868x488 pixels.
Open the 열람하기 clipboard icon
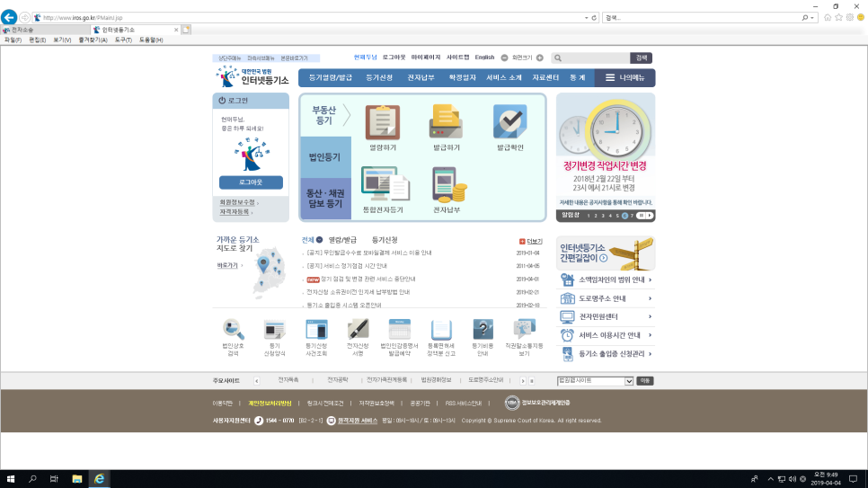coord(382,122)
